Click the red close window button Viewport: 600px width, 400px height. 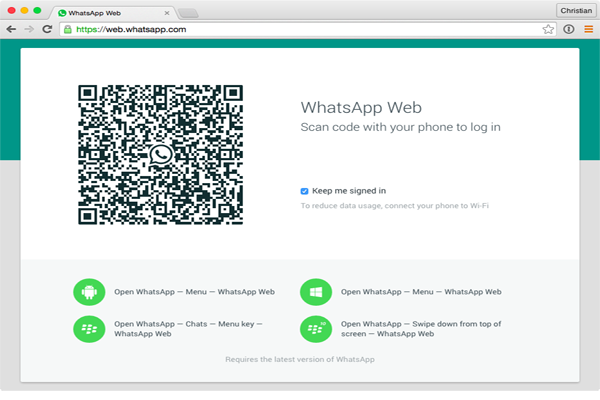pos(11,10)
